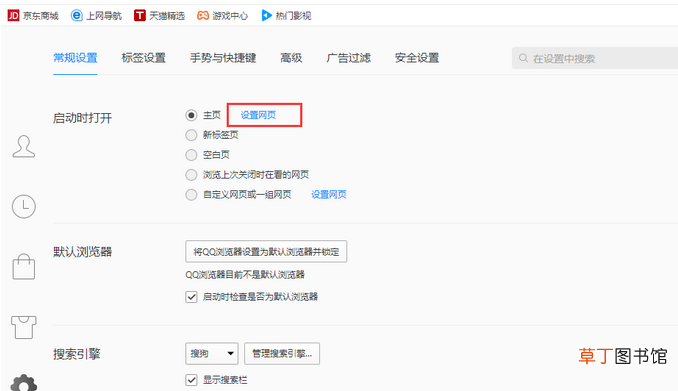Switch to the 高级 tab

291,58
